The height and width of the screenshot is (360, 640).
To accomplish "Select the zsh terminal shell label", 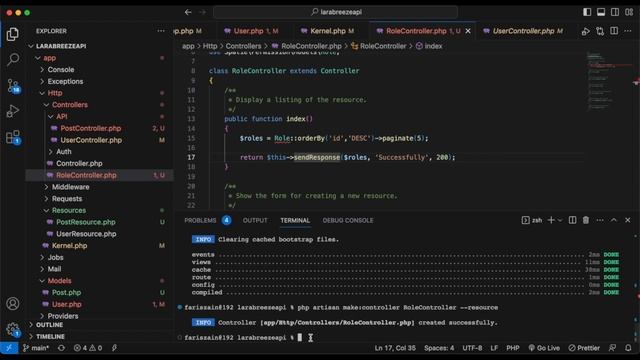I will [532, 220].
